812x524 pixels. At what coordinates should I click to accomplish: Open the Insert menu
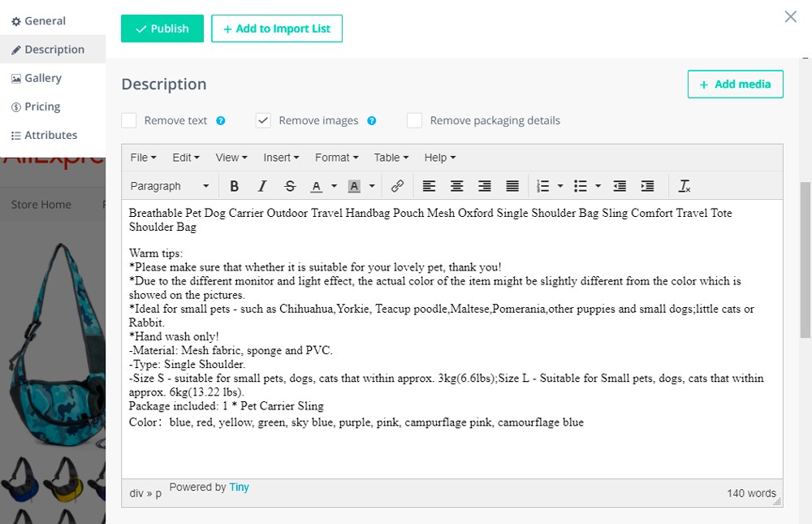tap(281, 158)
